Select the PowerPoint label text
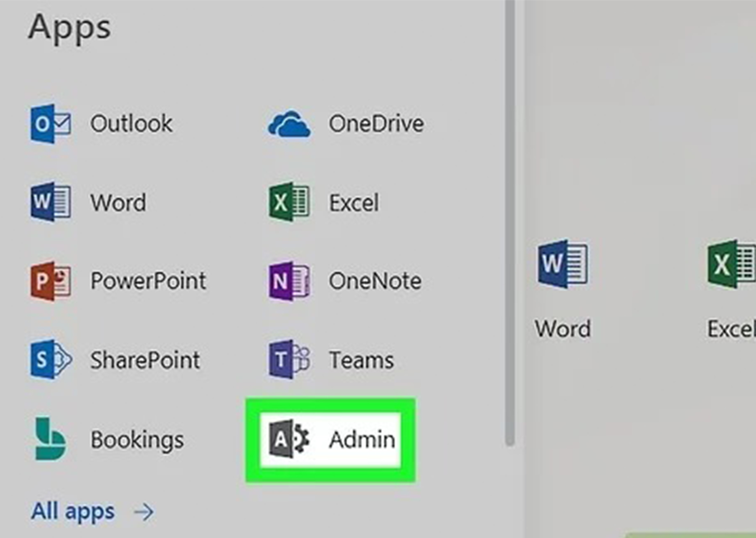The height and width of the screenshot is (538, 756). (x=148, y=281)
